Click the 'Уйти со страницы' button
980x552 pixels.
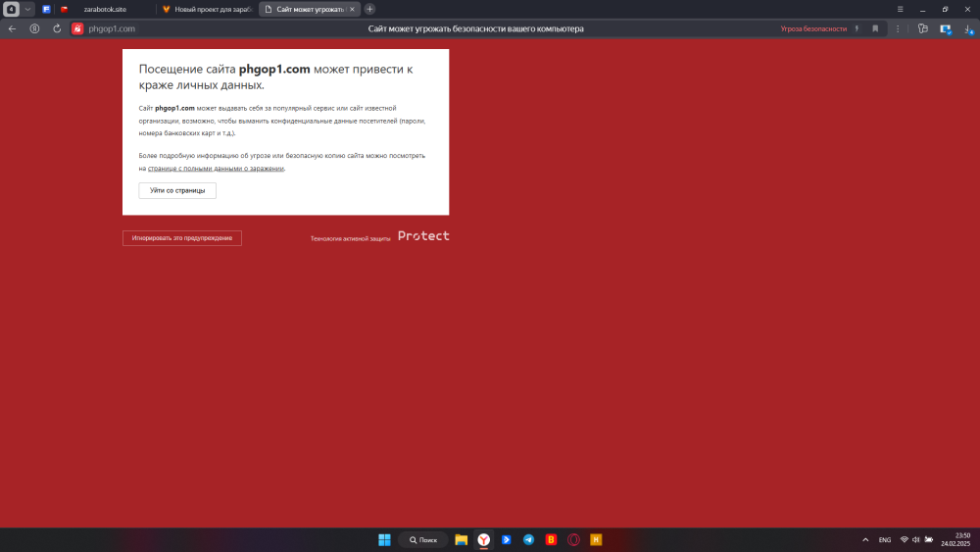(177, 190)
